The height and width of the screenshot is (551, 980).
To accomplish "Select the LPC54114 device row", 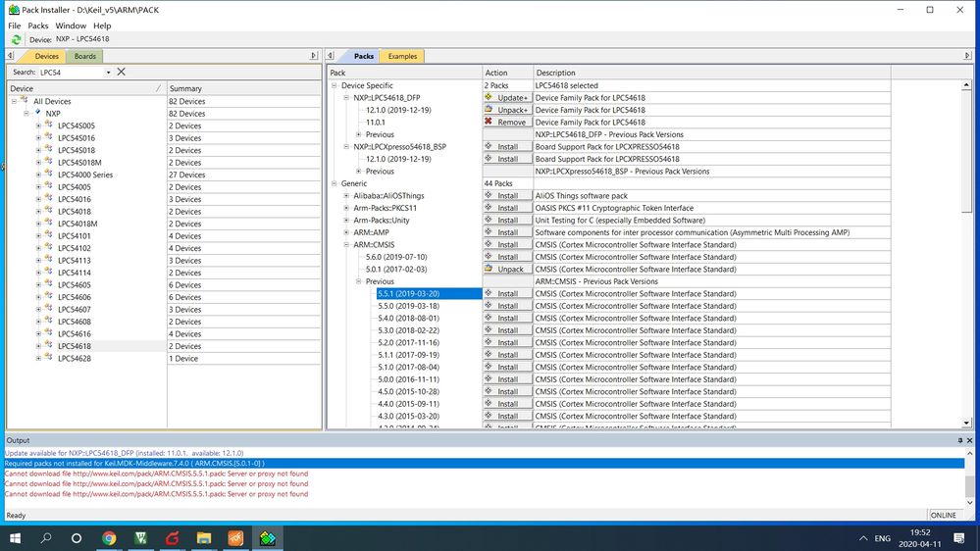I will pos(164,273).
